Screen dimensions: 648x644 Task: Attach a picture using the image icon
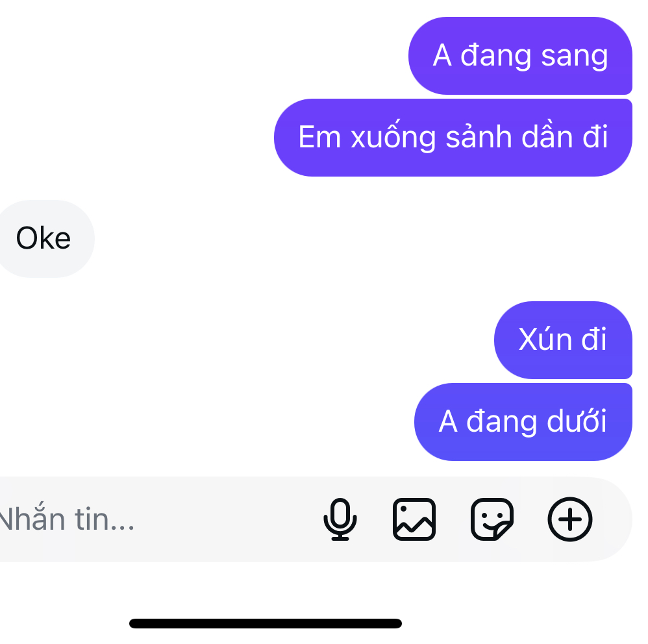coord(414,519)
